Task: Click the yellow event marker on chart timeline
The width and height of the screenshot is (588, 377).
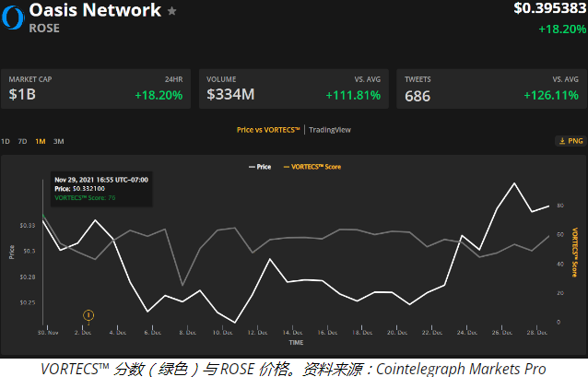Action: [88, 315]
